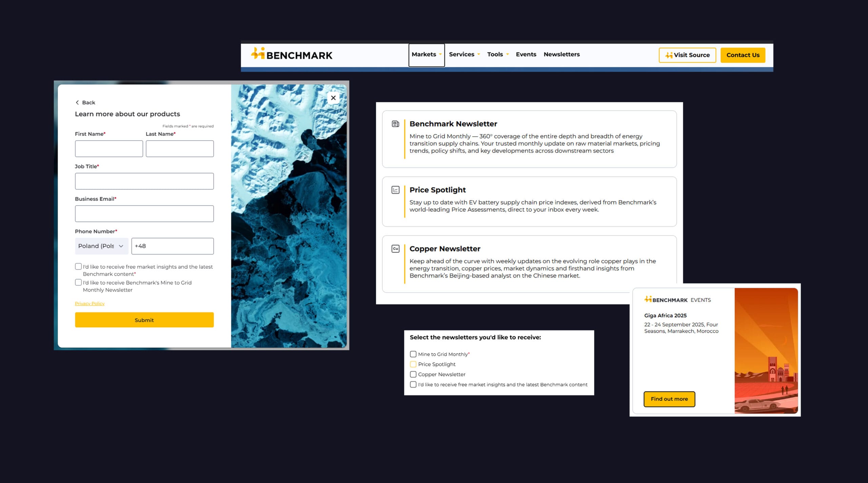Open the Privacy Policy link
Image resolution: width=868 pixels, height=483 pixels.
90,303
